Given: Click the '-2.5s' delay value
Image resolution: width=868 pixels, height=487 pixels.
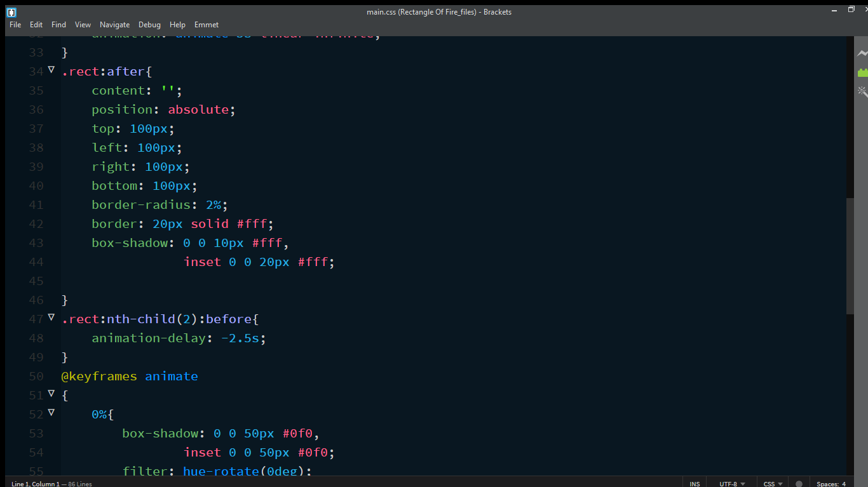Looking at the screenshot, I should pos(240,338).
